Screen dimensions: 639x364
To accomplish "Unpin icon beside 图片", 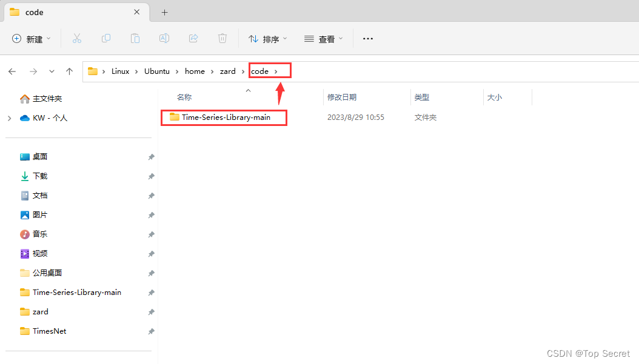I will 151,215.
